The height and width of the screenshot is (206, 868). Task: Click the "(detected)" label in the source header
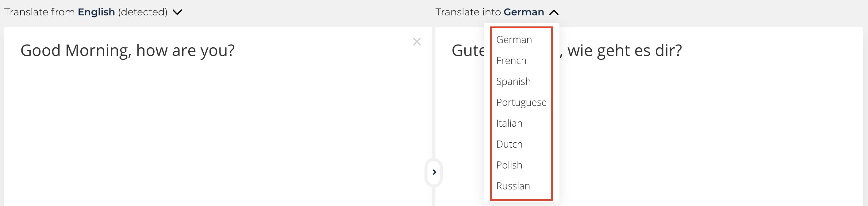click(143, 12)
